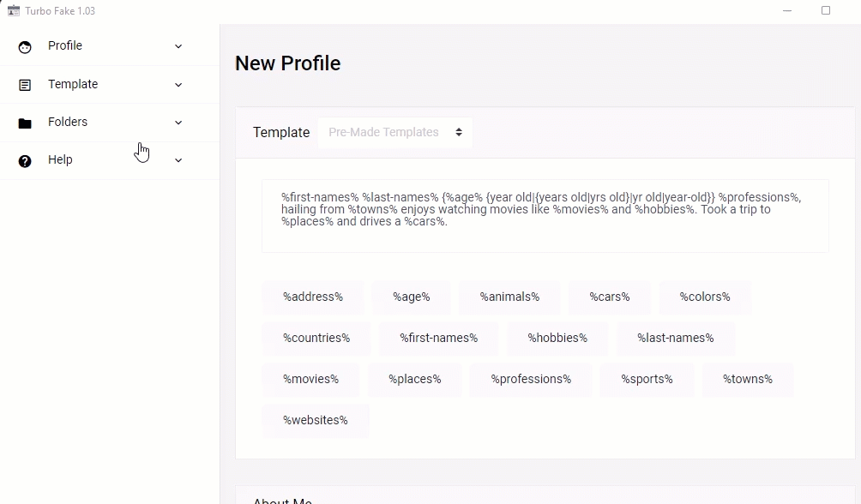The height and width of the screenshot is (504, 861).
Task: Add the %websites% placeholder tag
Action: pyautogui.click(x=316, y=420)
